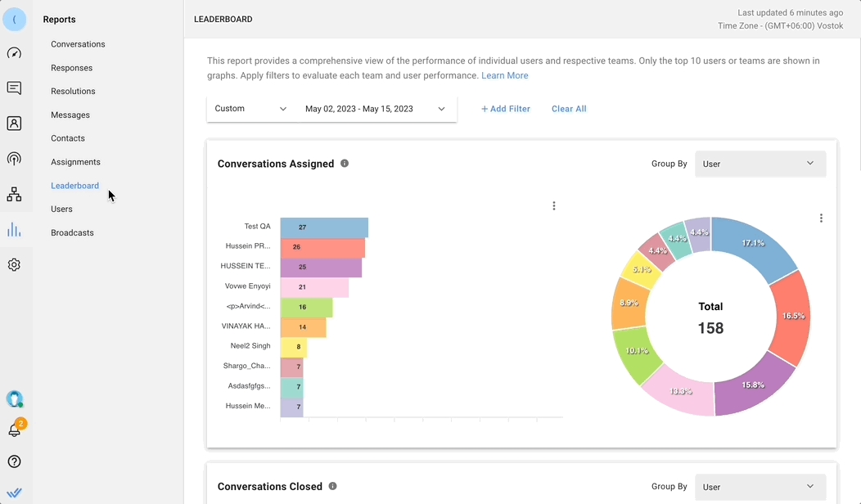Image resolution: width=861 pixels, height=504 pixels.
Task: Open the Learn More link
Action: (x=504, y=75)
